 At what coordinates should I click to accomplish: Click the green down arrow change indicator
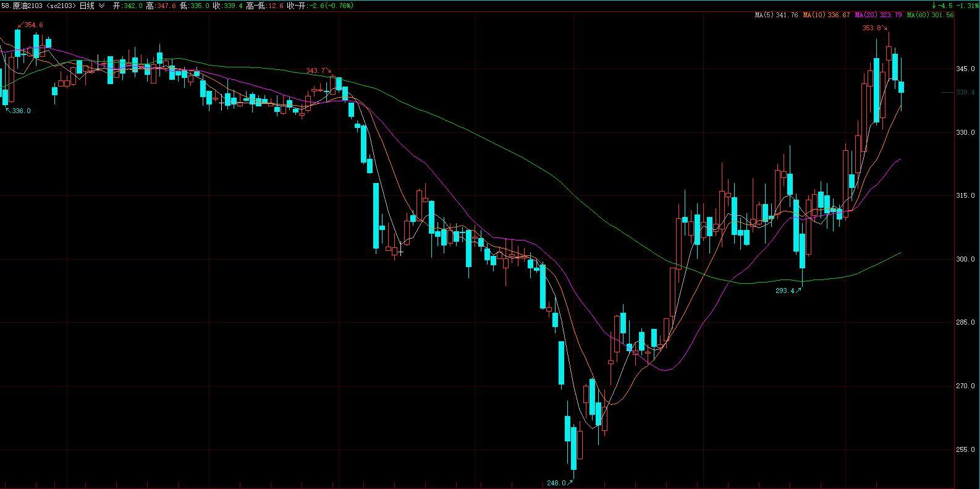(934, 6)
